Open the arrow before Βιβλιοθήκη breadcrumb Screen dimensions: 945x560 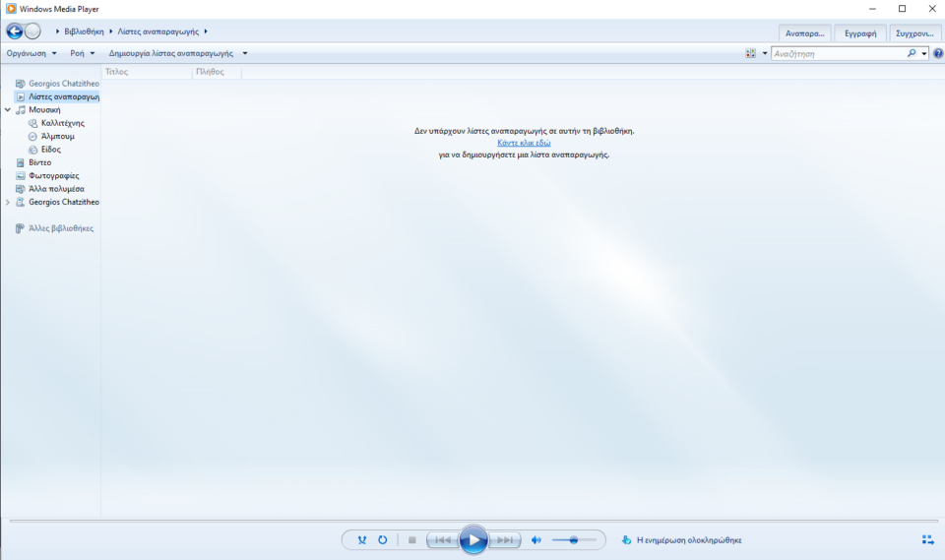pyautogui.click(x=57, y=31)
